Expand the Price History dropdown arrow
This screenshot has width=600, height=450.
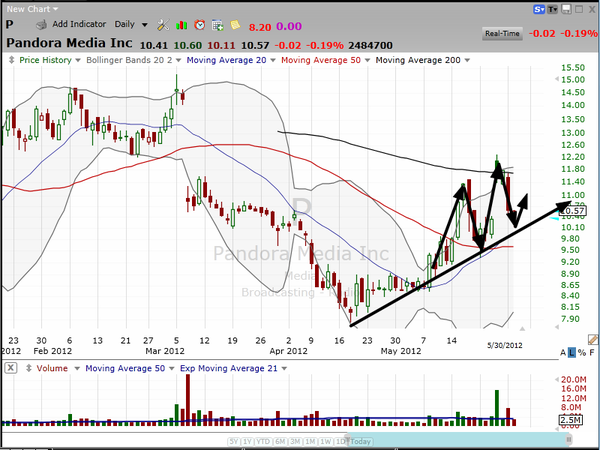78,60
